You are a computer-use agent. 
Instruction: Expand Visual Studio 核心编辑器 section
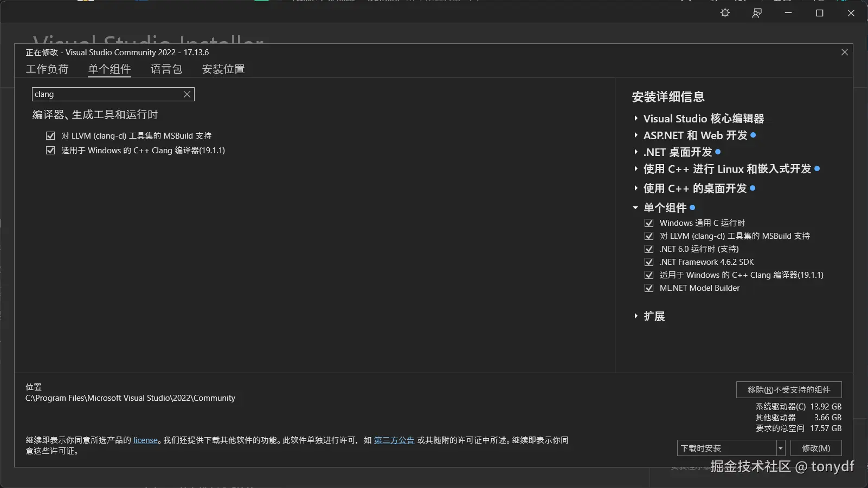pos(636,119)
